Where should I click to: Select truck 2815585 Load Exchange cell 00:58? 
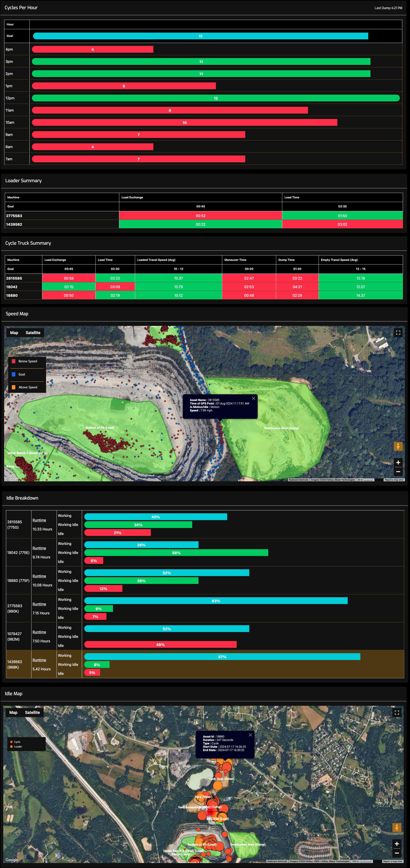coord(69,278)
